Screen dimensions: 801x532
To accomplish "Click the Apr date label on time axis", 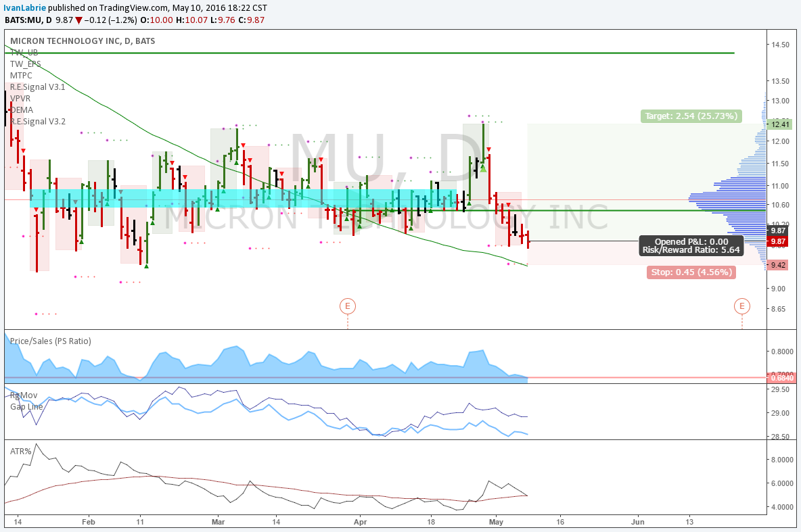I will click(x=360, y=522).
